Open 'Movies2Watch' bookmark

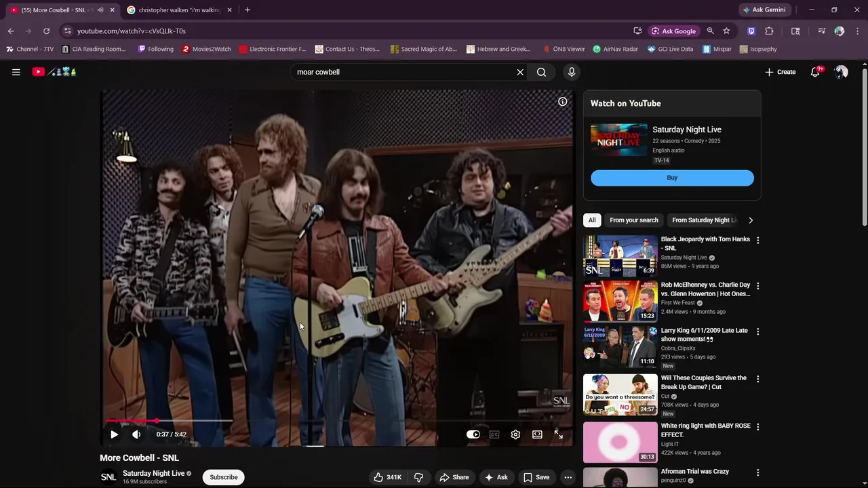pyautogui.click(x=207, y=49)
